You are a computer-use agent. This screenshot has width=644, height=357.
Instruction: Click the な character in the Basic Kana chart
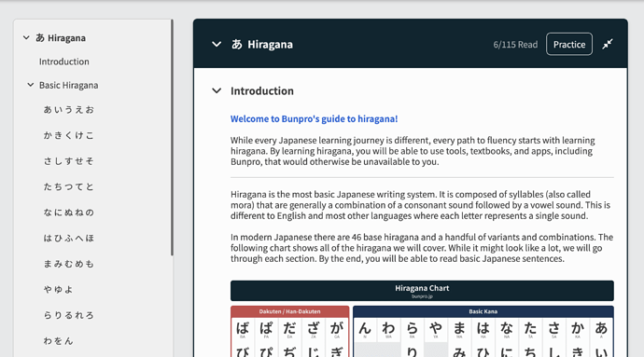tap(507, 328)
